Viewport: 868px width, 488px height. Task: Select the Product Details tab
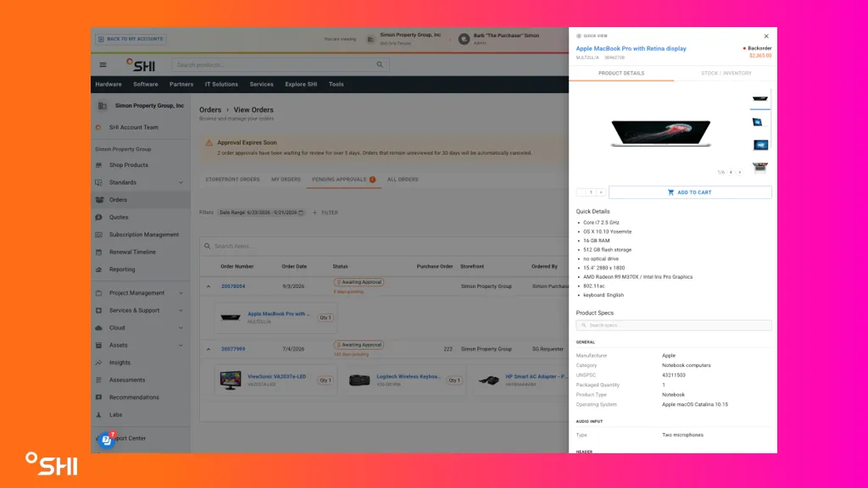(x=621, y=73)
